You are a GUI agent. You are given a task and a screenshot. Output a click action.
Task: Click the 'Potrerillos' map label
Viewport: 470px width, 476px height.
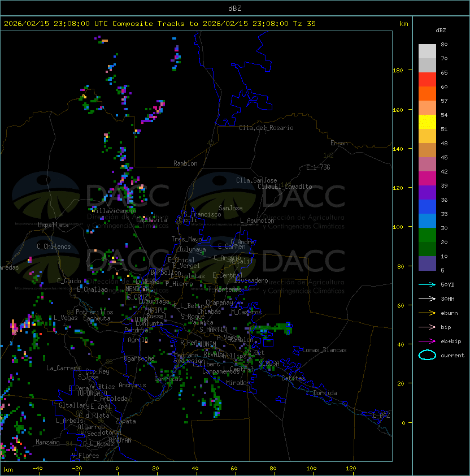coord(94,312)
